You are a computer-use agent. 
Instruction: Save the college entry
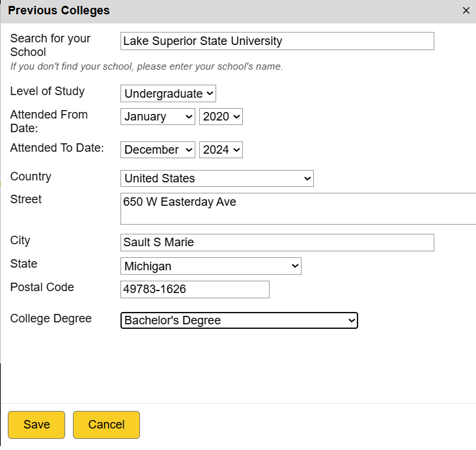pos(36,425)
